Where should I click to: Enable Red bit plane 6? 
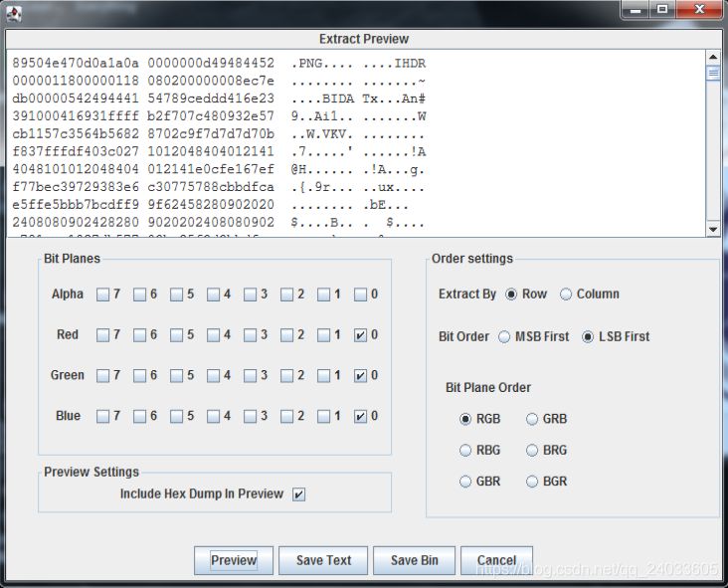point(139,335)
